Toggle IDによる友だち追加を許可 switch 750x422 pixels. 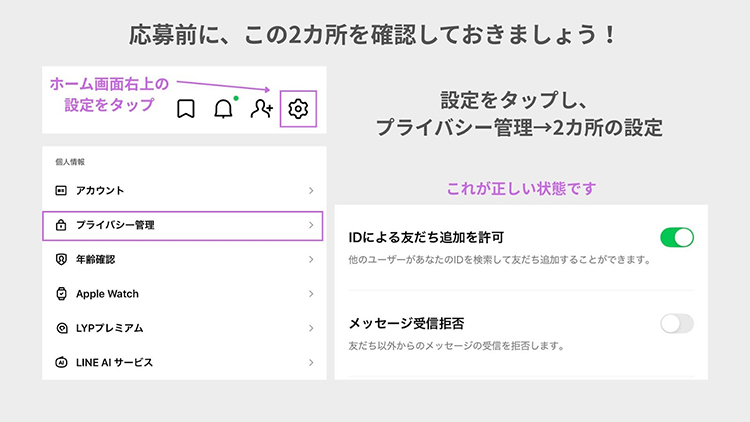point(676,237)
